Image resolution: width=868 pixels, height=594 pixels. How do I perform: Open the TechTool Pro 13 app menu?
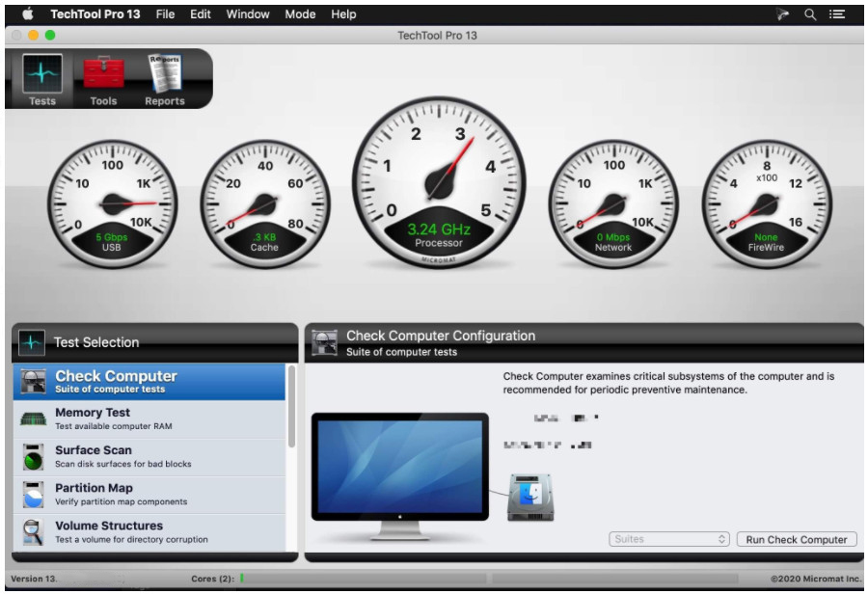95,14
